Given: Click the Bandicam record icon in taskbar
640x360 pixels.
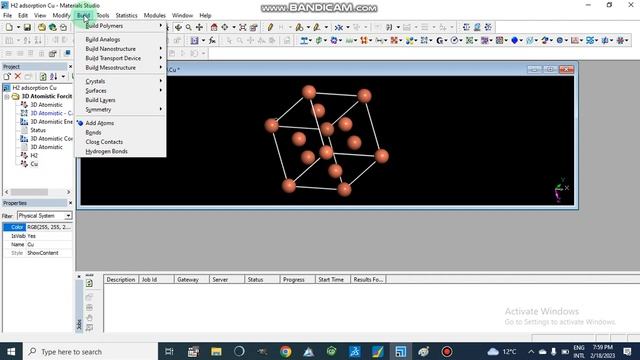Looking at the screenshot, I should click(447, 351).
